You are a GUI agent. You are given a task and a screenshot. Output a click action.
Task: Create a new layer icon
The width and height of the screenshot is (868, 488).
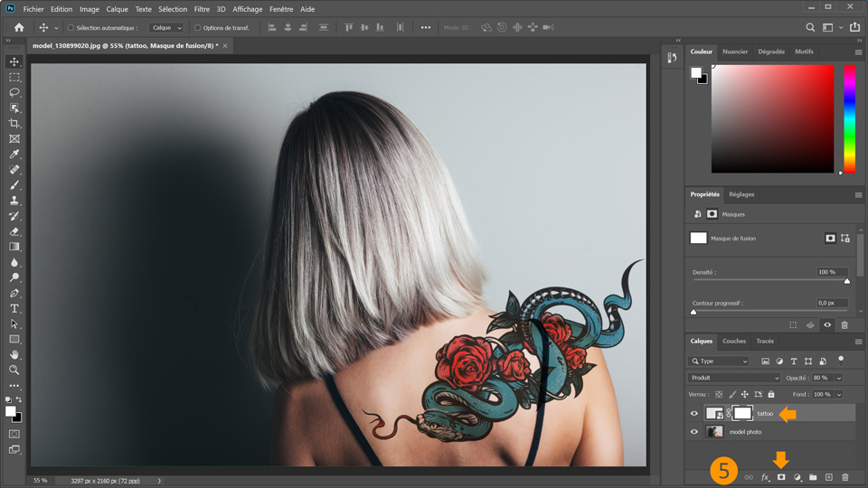coord(829,477)
